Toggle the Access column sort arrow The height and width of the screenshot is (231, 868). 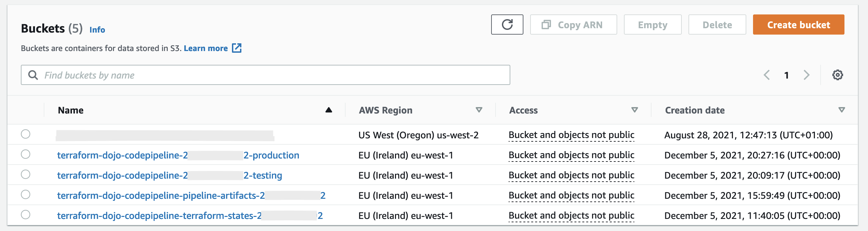634,110
